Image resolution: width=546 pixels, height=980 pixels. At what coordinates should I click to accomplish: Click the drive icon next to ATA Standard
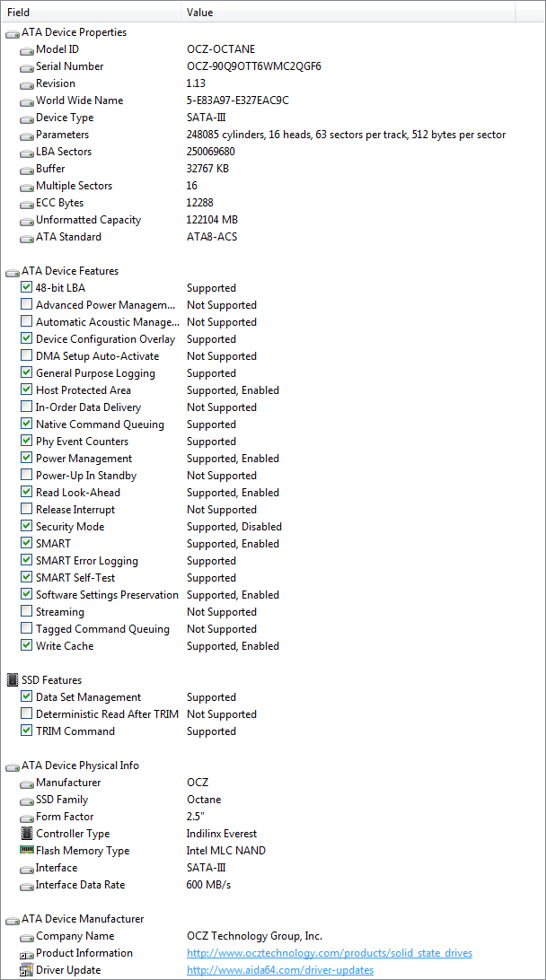pos(26,238)
